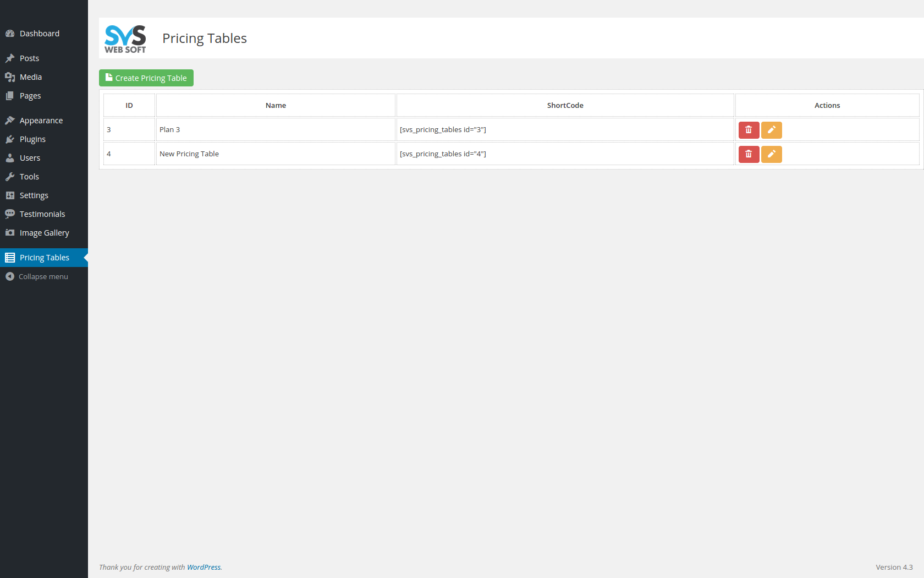This screenshot has height=578, width=924.
Task: Click the Testimonials speech bubble icon
Action: click(x=10, y=214)
